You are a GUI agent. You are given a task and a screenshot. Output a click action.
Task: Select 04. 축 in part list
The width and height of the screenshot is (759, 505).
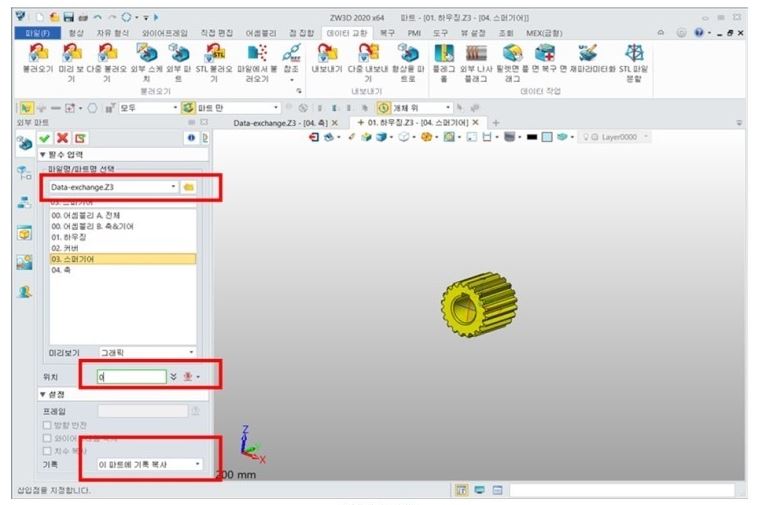coord(123,270)
